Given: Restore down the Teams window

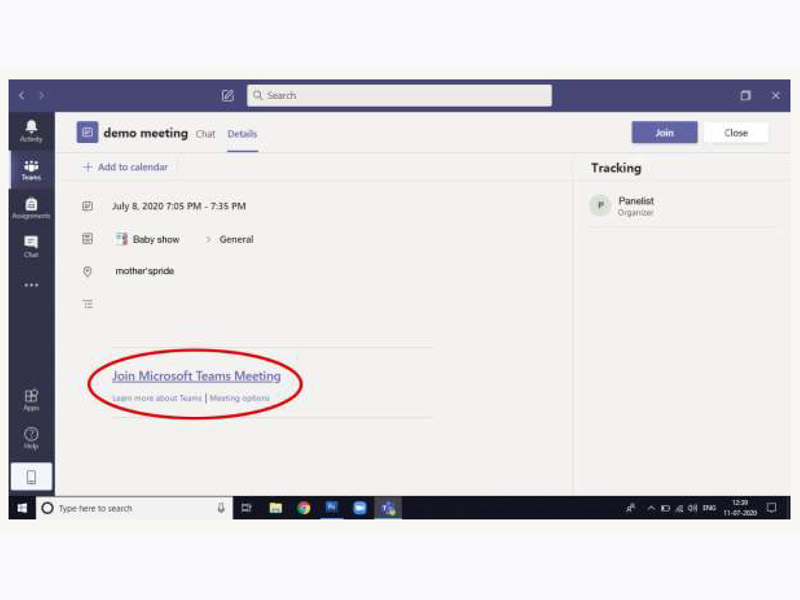Looking at the screenshot, I should pos(745,95).
